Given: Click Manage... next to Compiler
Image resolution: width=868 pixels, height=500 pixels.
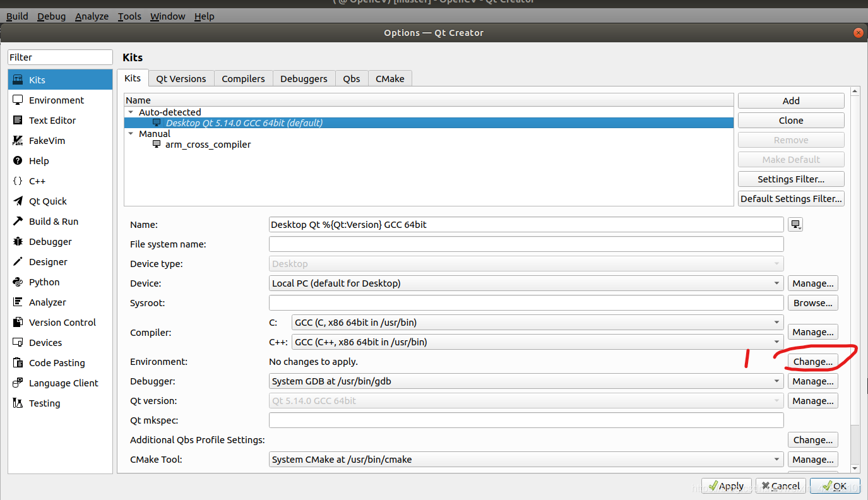Looking at the screenshot, I should point(813,331).
